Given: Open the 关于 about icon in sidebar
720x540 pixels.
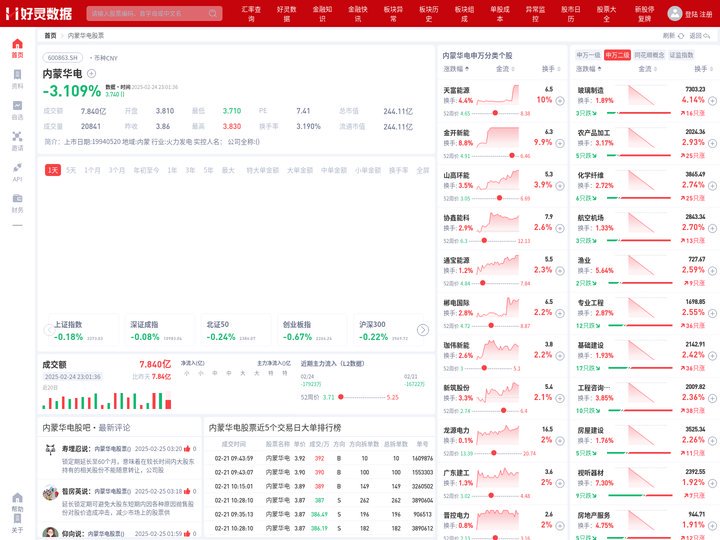Looking at the screenshot, I should 17,518.
